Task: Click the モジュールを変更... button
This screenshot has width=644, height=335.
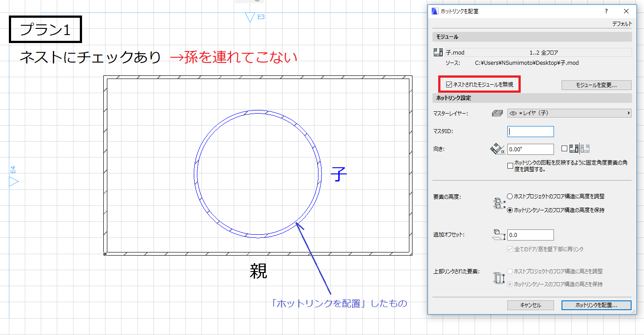Action: pos(597,85)
